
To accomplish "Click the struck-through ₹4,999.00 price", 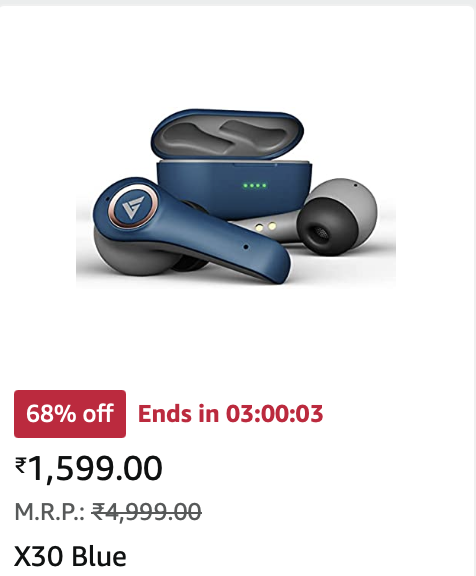I will (146, 512).
